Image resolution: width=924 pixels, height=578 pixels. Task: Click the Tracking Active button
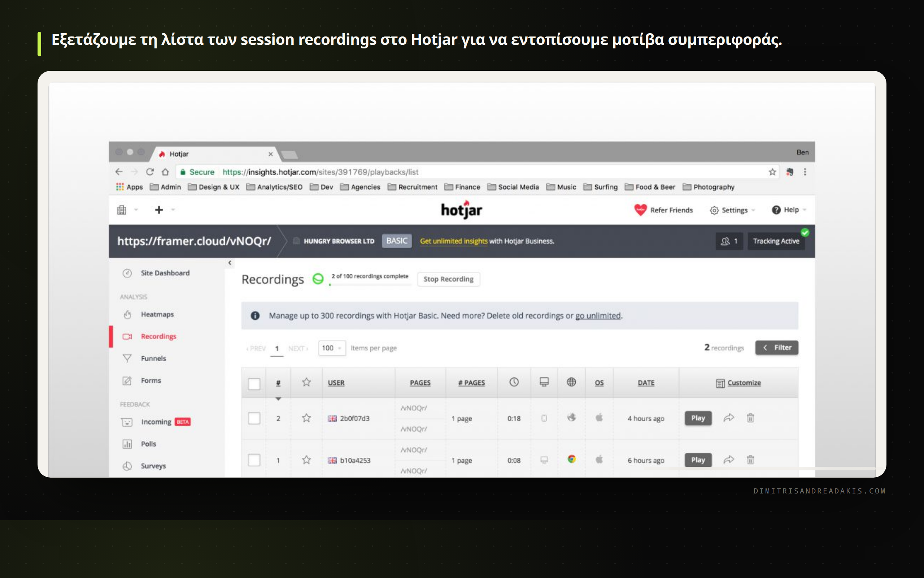pyautogui.click(x=776, y=241)
